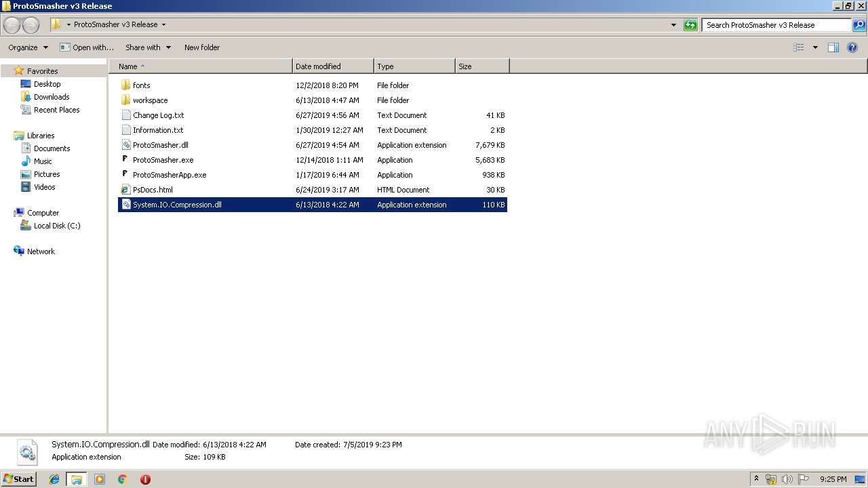Viewport: 868px width, 488px height.
Task: Click in the Search ProtoSmasher v3 Release field
Action: tap(777, 25)
